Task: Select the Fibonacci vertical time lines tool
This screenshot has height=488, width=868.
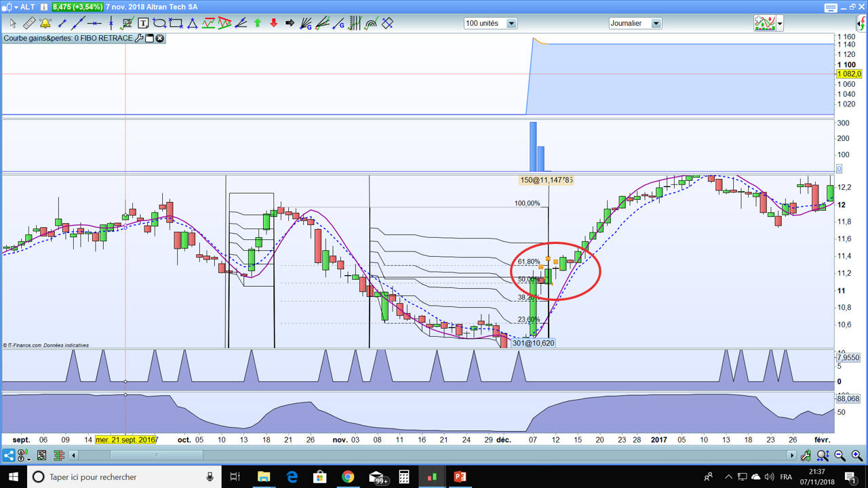Action: (355, 23)
